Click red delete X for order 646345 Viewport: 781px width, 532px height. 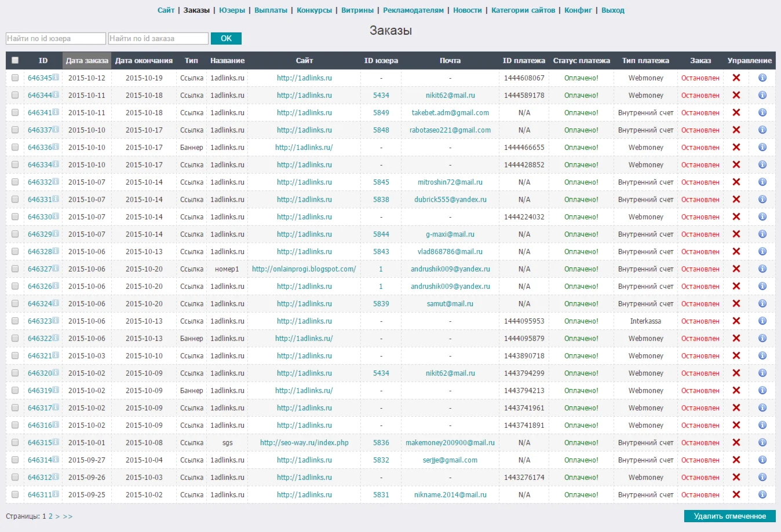coord(736,78)
